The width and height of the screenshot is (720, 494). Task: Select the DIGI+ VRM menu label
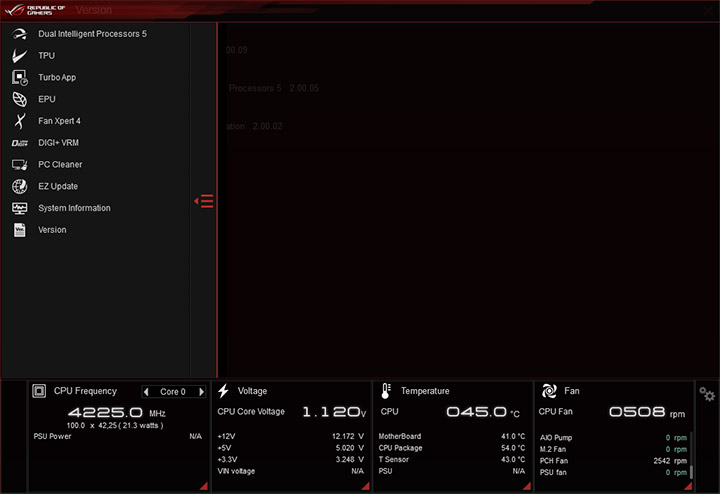(58, 143)
